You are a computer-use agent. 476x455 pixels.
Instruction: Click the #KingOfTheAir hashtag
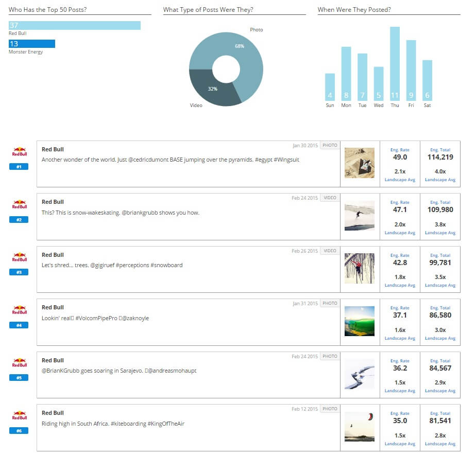point(166,424)
